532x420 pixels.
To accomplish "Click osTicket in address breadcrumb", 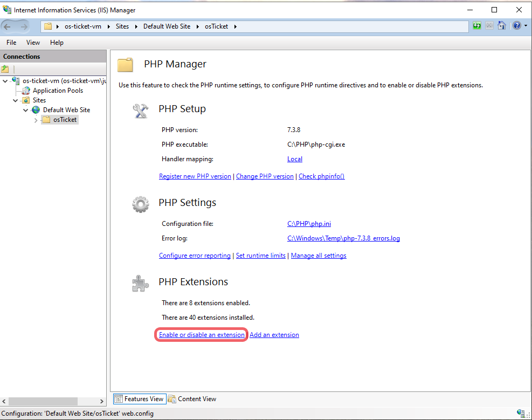I will (216, 26).
